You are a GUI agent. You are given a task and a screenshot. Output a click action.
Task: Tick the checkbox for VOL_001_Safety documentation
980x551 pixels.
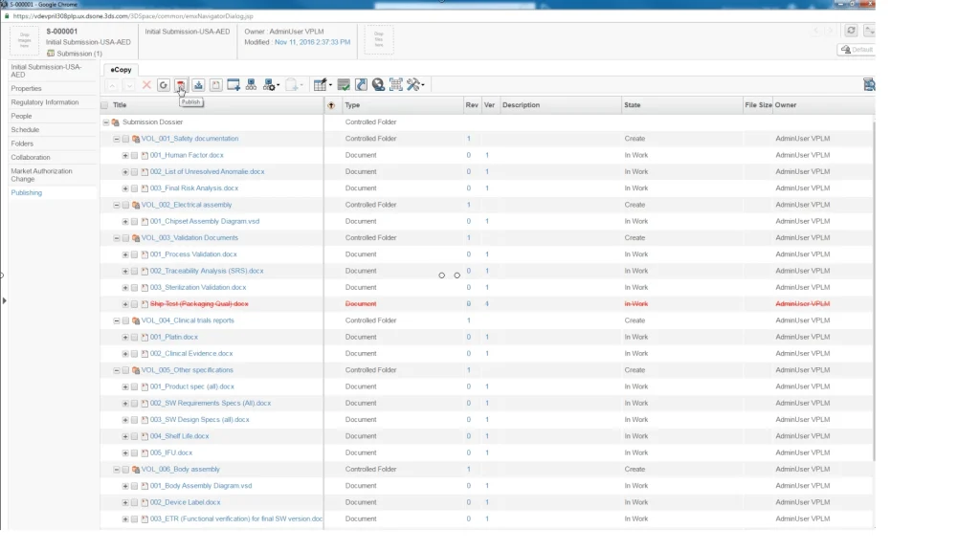[x=125, y=139]
